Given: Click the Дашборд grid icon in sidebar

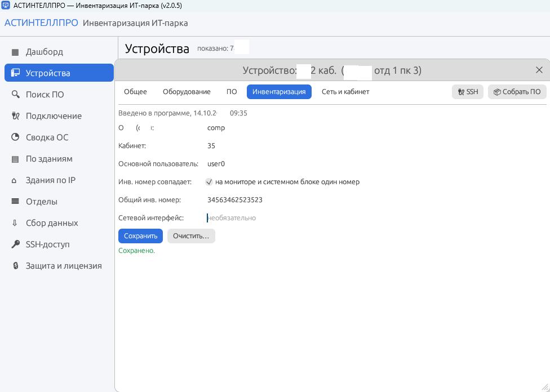Looking at the screenshot, I should (x=15, y=52).
